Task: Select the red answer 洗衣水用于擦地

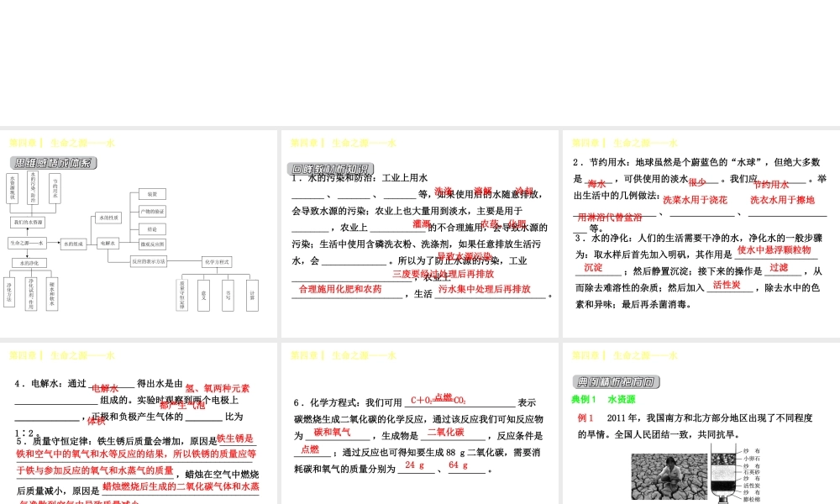Action: (782, 200)
